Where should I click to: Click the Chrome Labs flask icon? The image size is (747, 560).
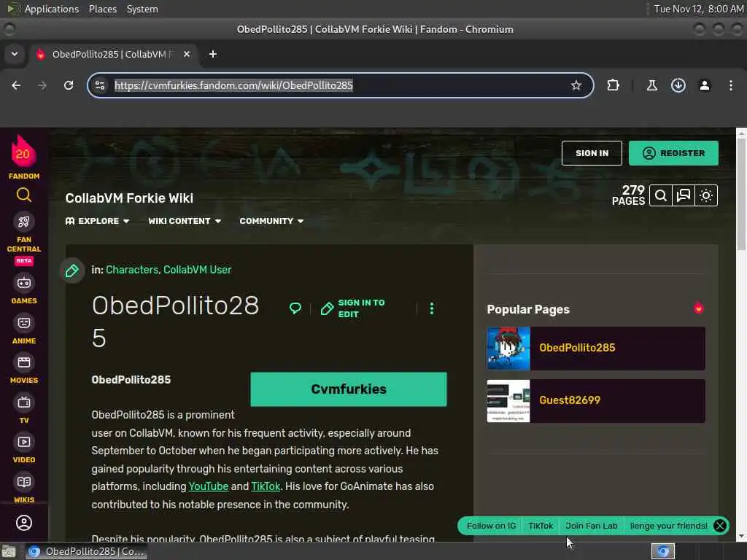[651, 85]
